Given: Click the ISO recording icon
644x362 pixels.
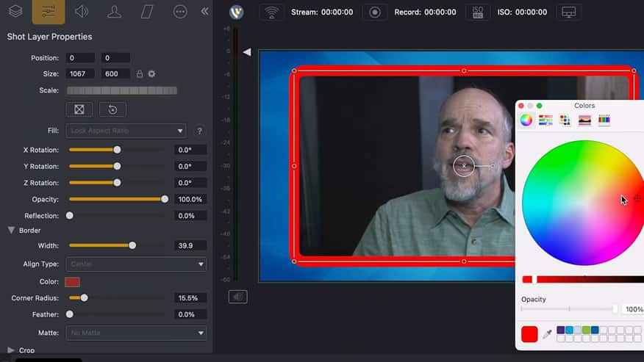Looking at the screenshot, I should click(477, 12).
